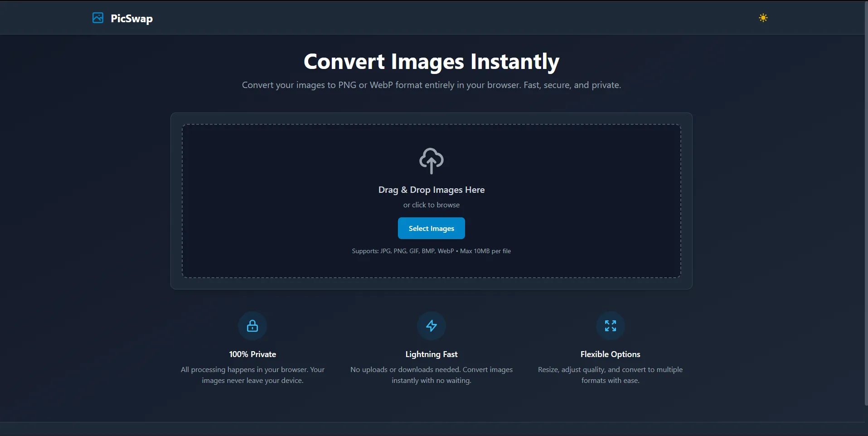Click the padlock icon above 100% Private
The image size is (868, 436).
252,326
